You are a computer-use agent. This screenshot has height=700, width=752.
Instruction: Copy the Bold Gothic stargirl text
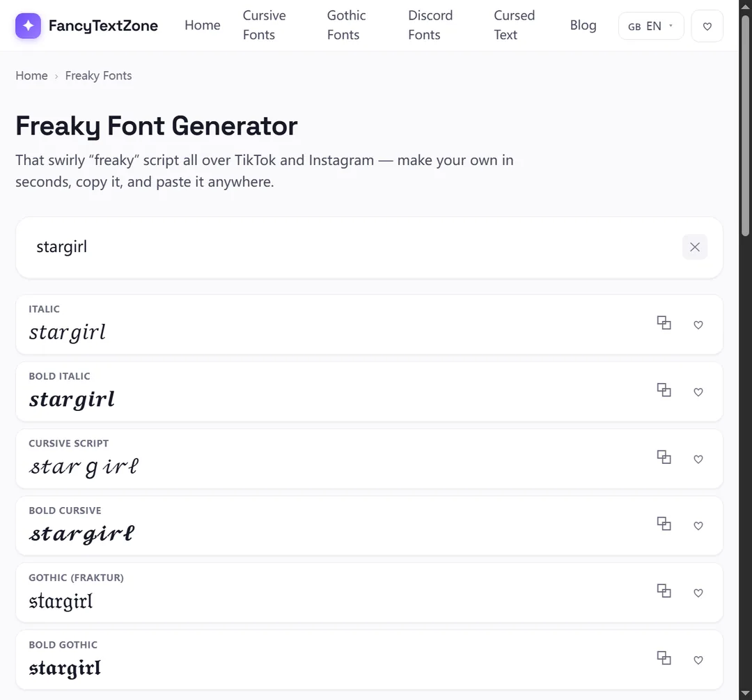[664, 658]
